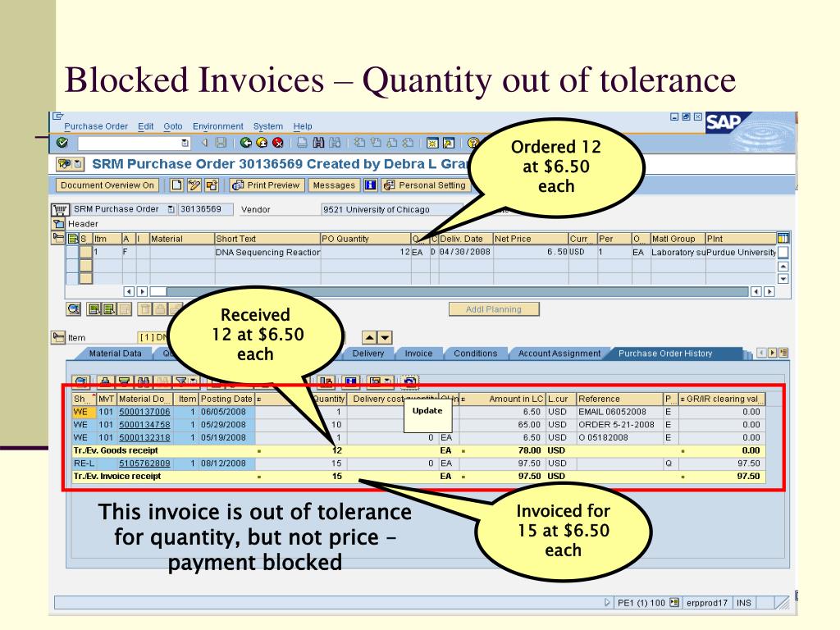Click the Document Overview On button
This screenshot has height=630, width=840.
pos(107,185)
